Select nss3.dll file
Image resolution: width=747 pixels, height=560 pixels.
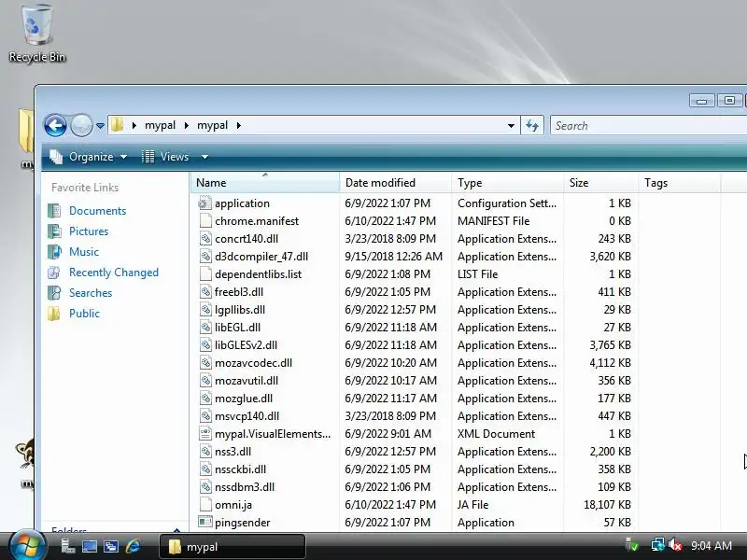233,452
